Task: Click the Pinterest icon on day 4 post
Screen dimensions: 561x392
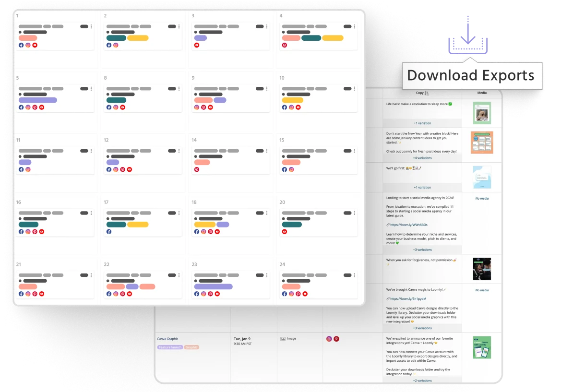Action: pos(285,45)
